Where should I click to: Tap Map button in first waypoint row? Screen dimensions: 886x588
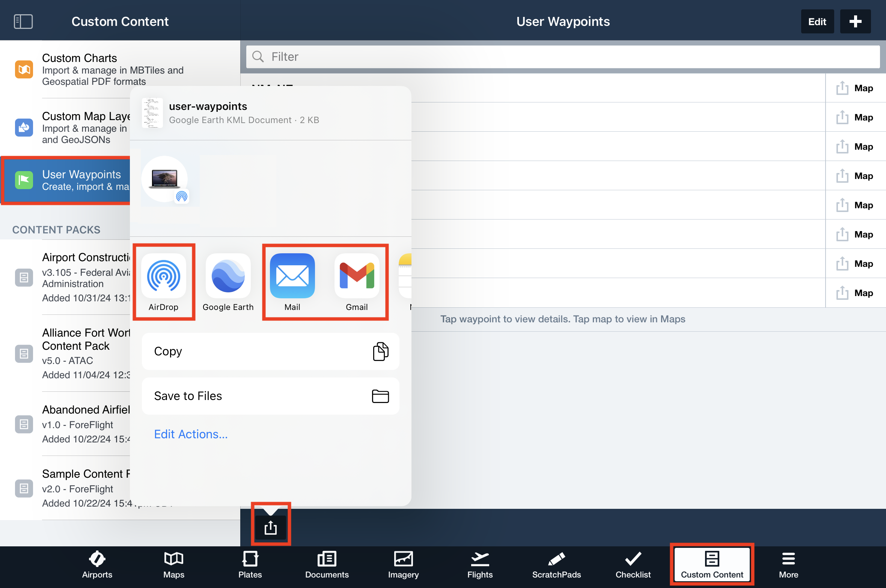(x=863, y=88)
